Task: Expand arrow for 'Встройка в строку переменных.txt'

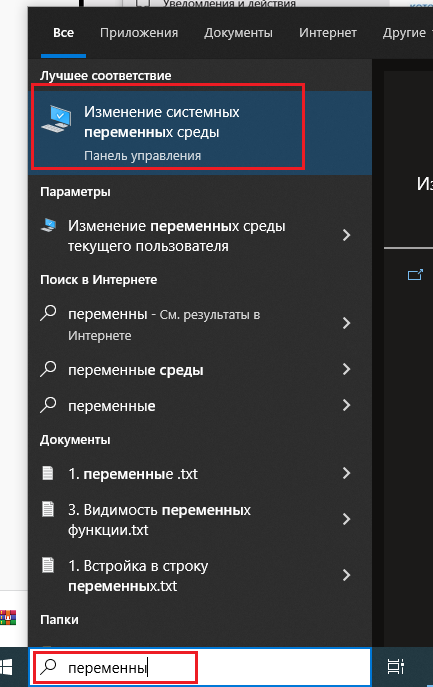Action: tap(346, 575)
